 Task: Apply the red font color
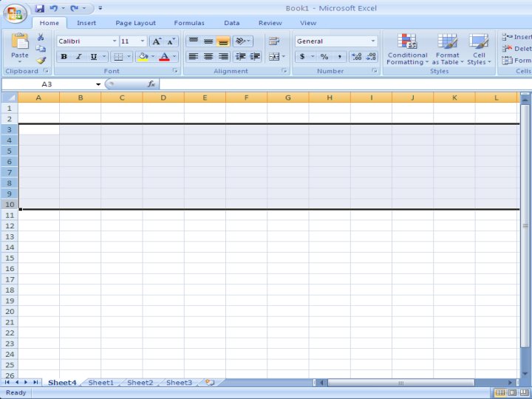pos(164,57)
